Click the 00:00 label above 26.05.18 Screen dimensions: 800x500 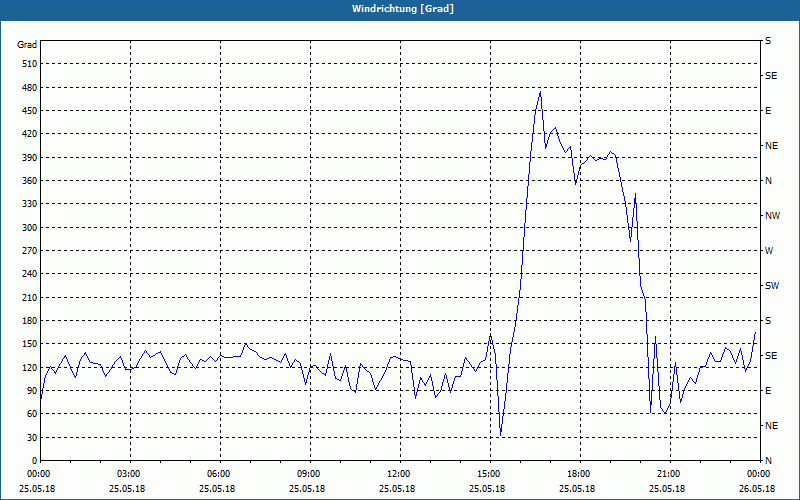(759, 474)
